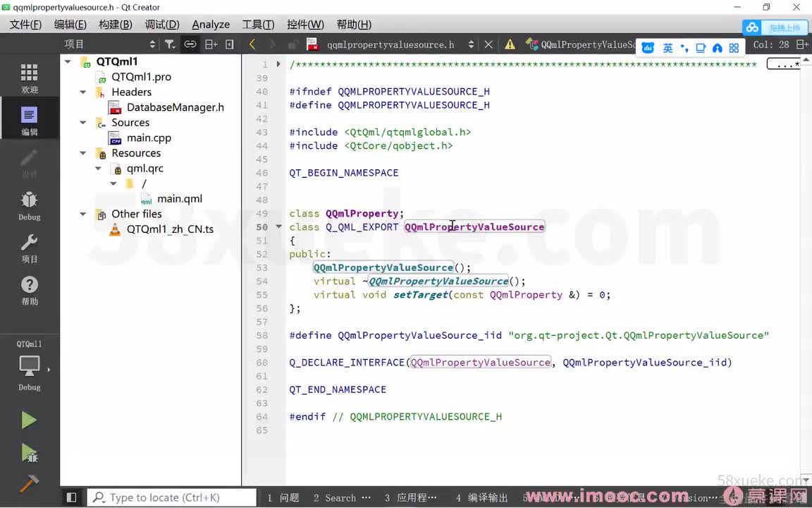812x508 pixels.
Task: Select main.qml in the tree
Action: 180,198
